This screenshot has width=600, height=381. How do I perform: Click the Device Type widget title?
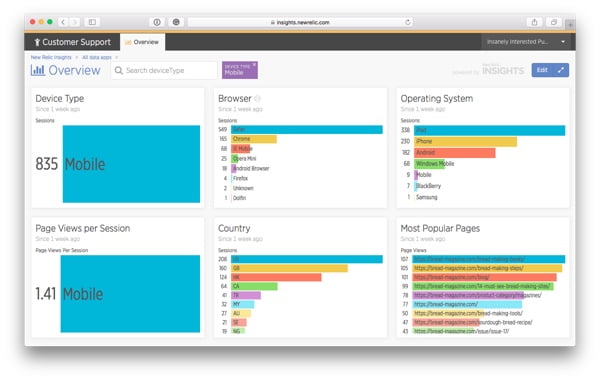coord(60,99)
